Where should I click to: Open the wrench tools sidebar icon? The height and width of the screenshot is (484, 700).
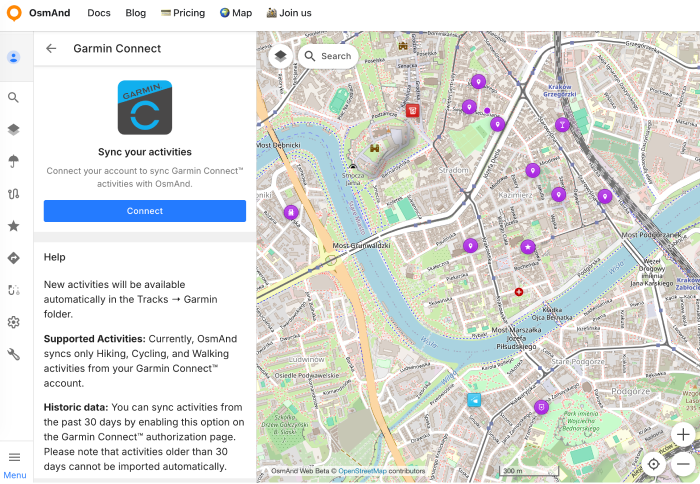tap(14, 354)
